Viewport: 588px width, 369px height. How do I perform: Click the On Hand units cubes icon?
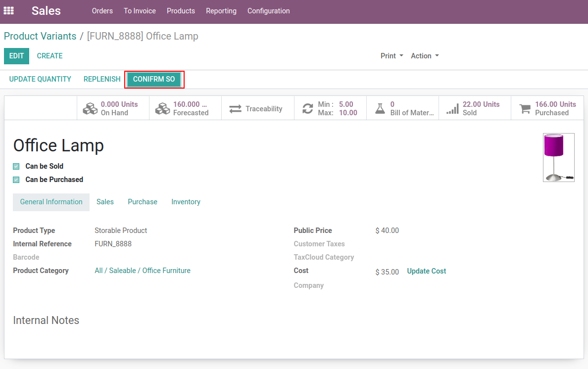[90, 108]
